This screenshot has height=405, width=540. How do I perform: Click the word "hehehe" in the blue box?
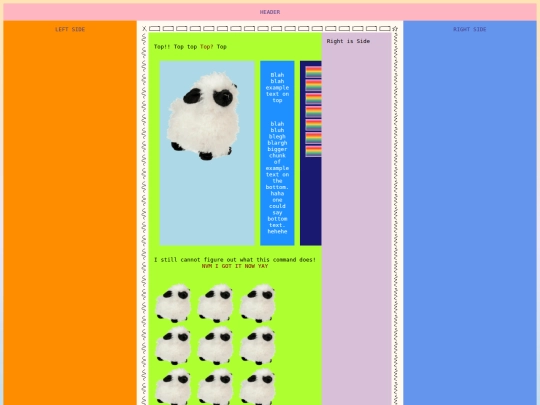click(277, 231)
